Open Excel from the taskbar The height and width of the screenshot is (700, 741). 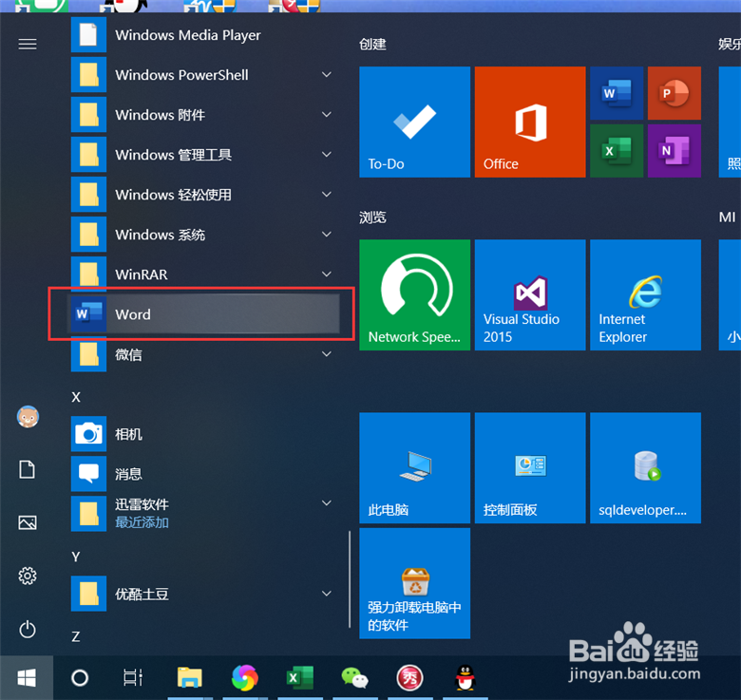coord(300,678)
